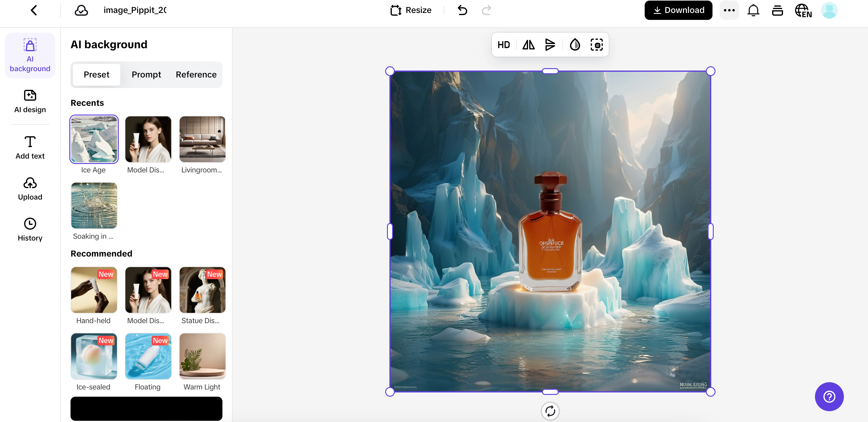Open the AI design panel
868x422 pixels.
30,102
